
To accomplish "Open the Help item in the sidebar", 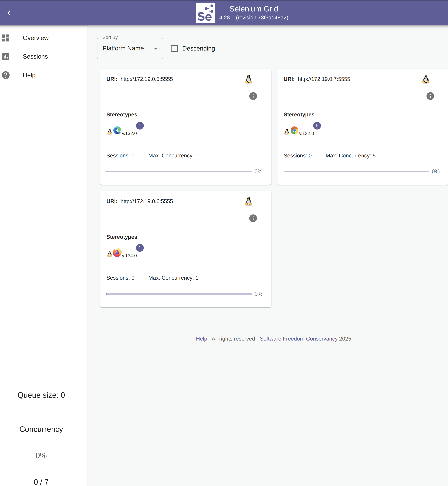I will (x=29, y=75).
